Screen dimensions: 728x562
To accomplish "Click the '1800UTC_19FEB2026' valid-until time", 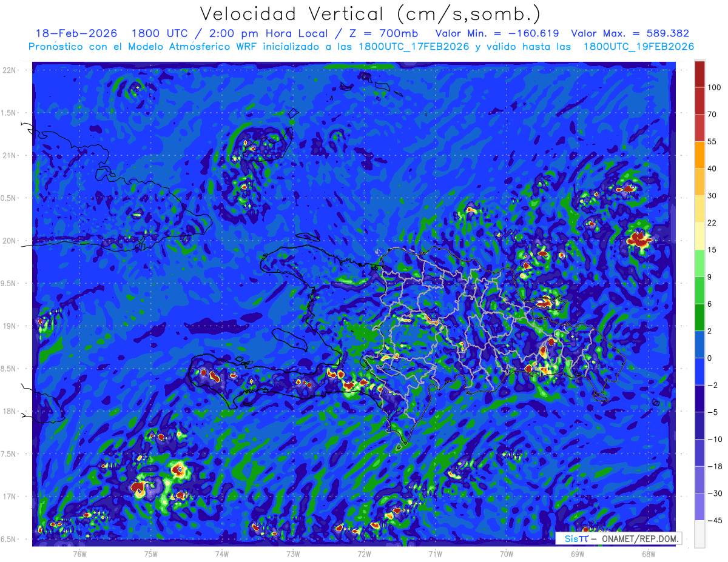I will (x=638, y=47).
